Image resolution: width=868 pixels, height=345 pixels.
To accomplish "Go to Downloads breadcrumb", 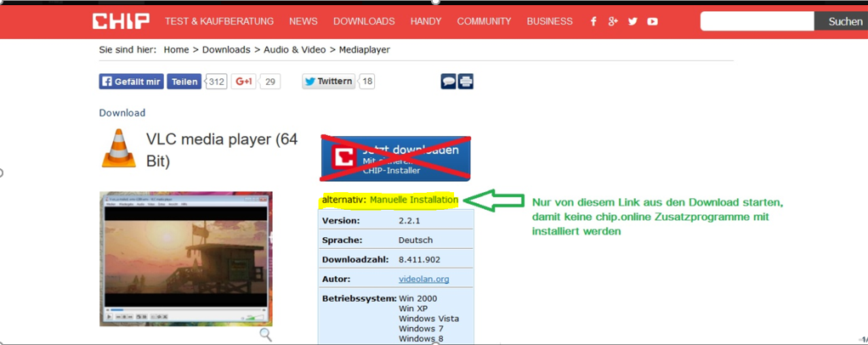I will (226, 50).
